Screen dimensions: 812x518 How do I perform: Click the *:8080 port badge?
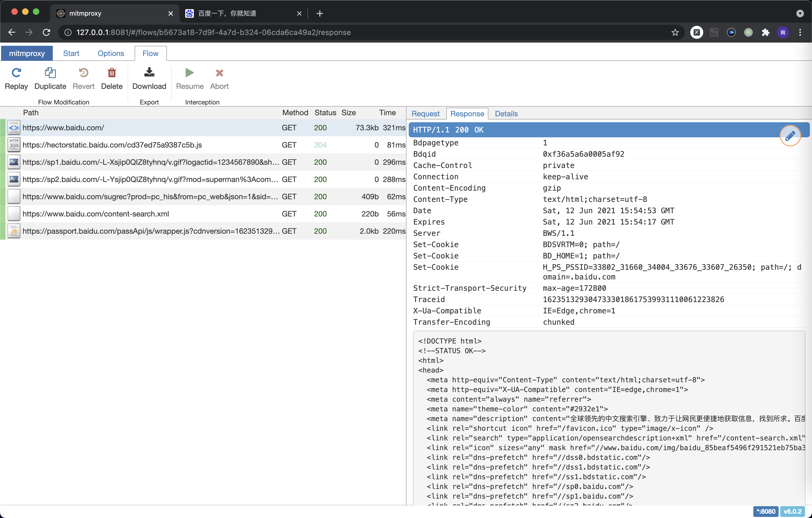(x=765, y=511)
